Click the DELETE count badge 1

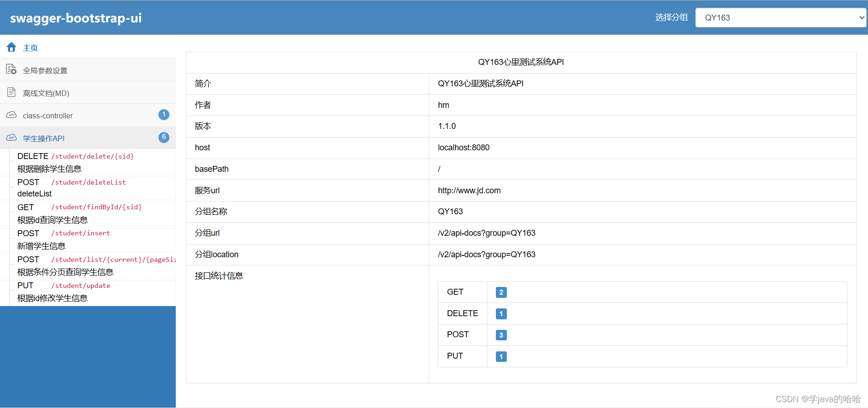point(501,314)
